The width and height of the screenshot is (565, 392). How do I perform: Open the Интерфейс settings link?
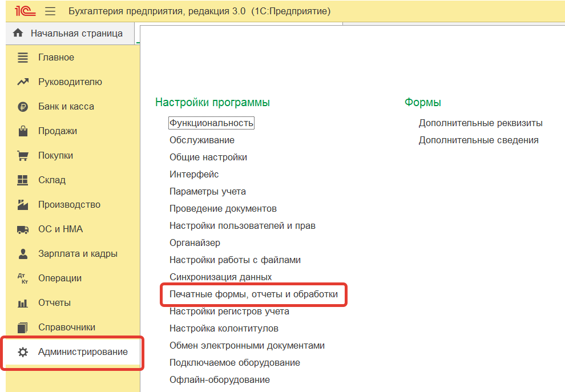tap(194, 175)
